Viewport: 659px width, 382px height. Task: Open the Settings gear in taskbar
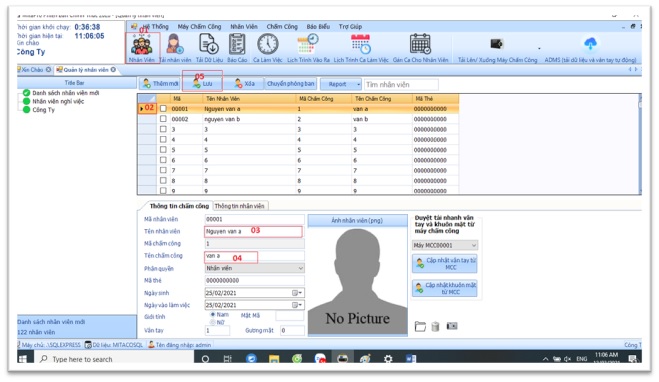point(388,359)
